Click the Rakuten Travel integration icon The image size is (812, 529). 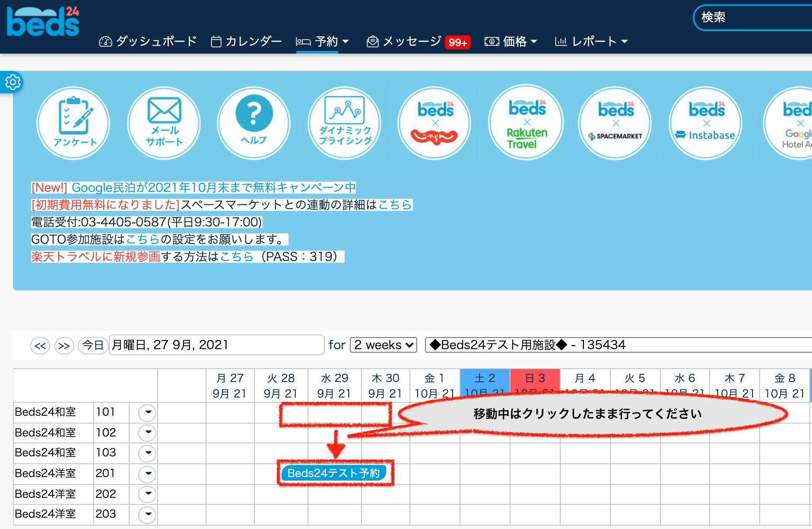526,123
